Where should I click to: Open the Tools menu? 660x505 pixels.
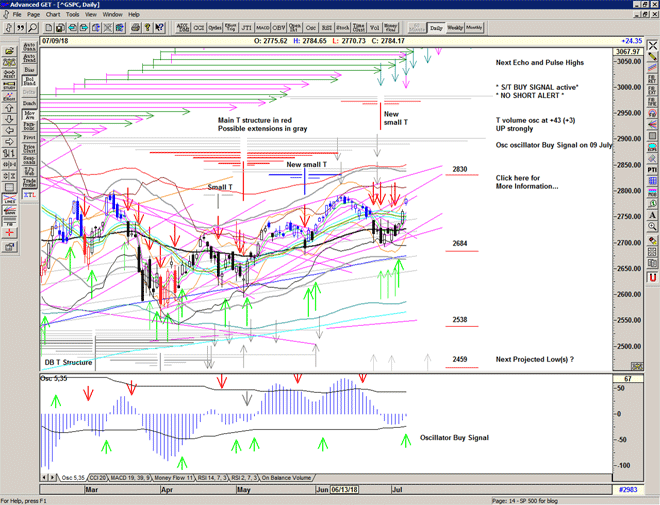tap(73, 15)
